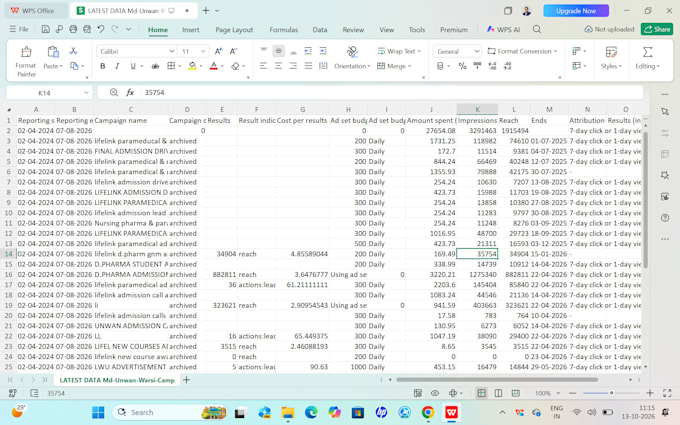
Task: Click the Print icon in quick access
Action: (x=73, y=29)
